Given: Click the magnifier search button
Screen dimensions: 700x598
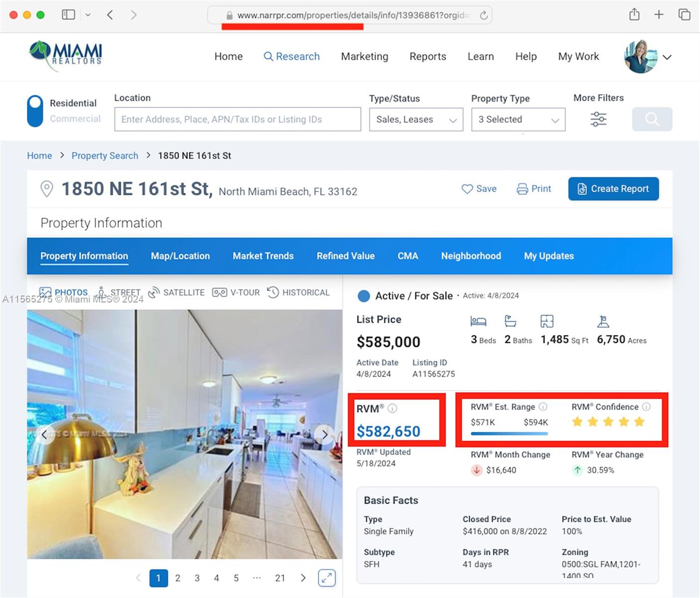Looking at the screenshot, I should tap(652, 119).
